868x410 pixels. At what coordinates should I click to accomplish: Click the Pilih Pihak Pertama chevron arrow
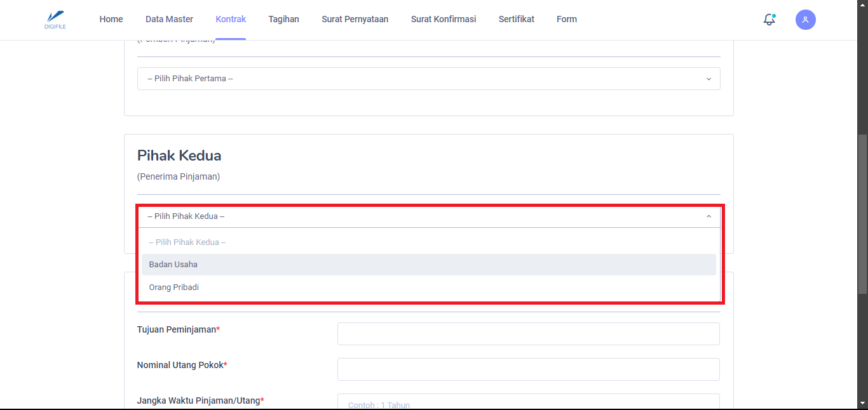click(709, 79)
